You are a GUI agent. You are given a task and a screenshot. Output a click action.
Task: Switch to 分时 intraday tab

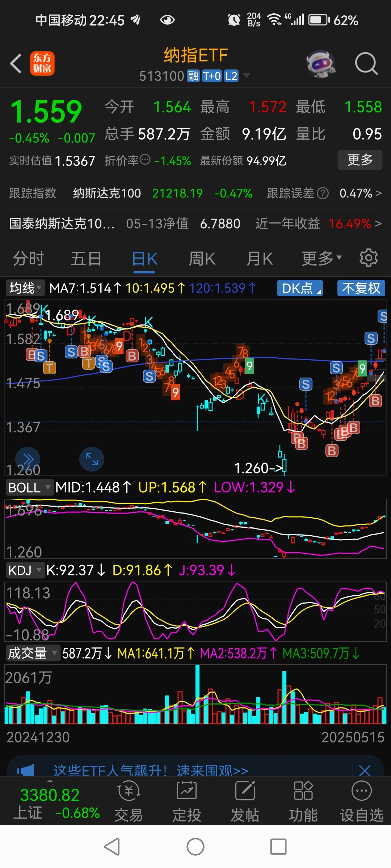29,259
